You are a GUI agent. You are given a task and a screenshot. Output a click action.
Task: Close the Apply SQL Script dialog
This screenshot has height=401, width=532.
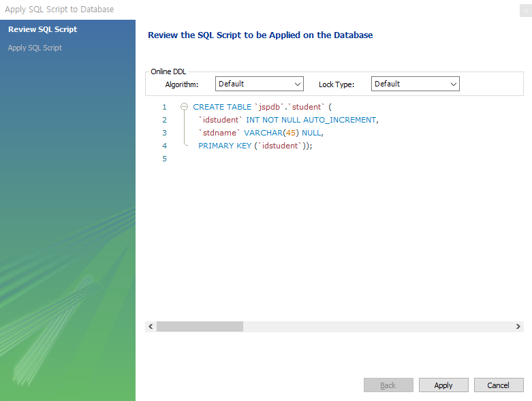[x=526, y=10]
